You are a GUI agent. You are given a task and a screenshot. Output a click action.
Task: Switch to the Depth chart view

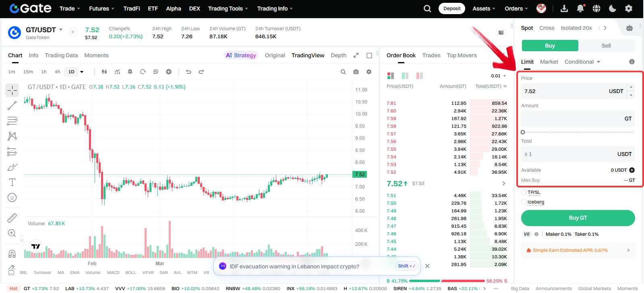(338, 55)
